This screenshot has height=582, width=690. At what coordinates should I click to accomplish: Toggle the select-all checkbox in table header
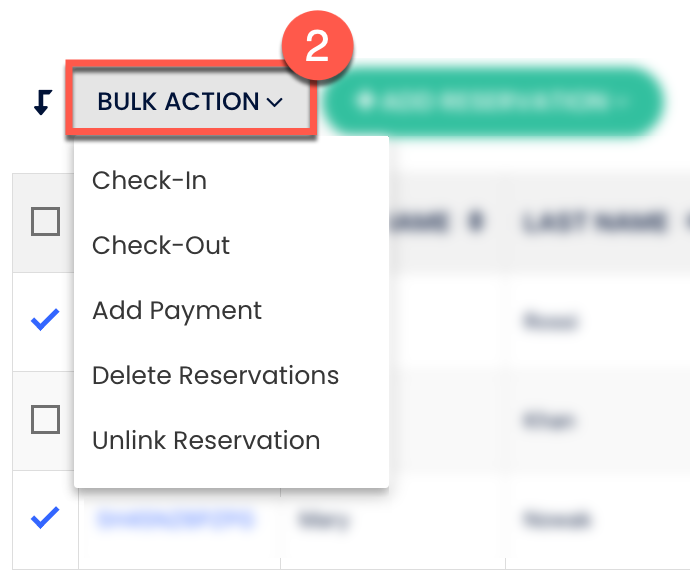45,221
